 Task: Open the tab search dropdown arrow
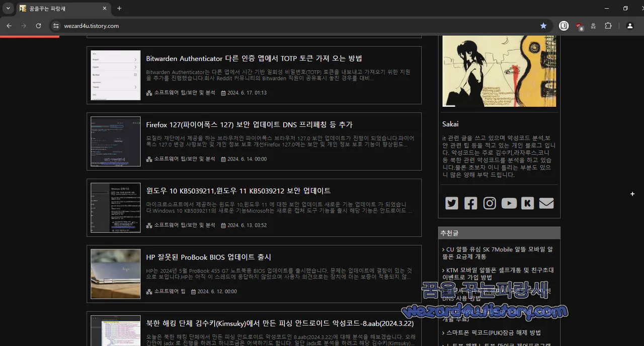8,9
